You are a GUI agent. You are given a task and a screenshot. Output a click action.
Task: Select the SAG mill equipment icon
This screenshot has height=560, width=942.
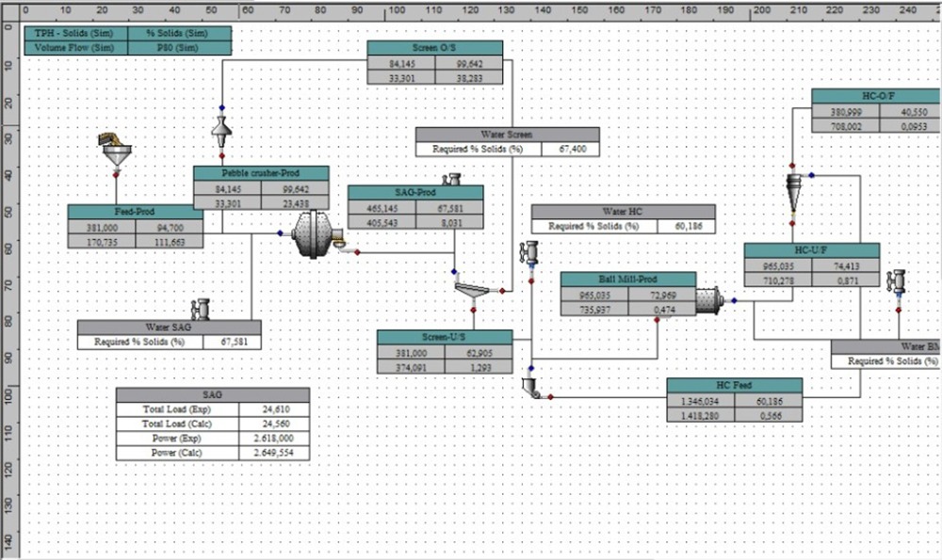[317, 234]
